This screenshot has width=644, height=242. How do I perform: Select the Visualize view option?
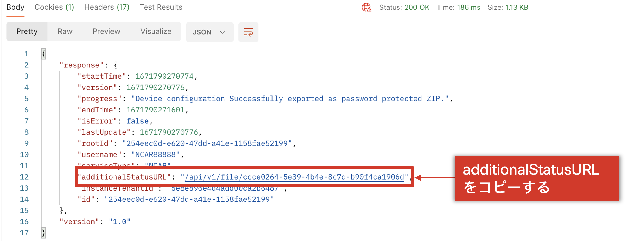tap(156, 31)
